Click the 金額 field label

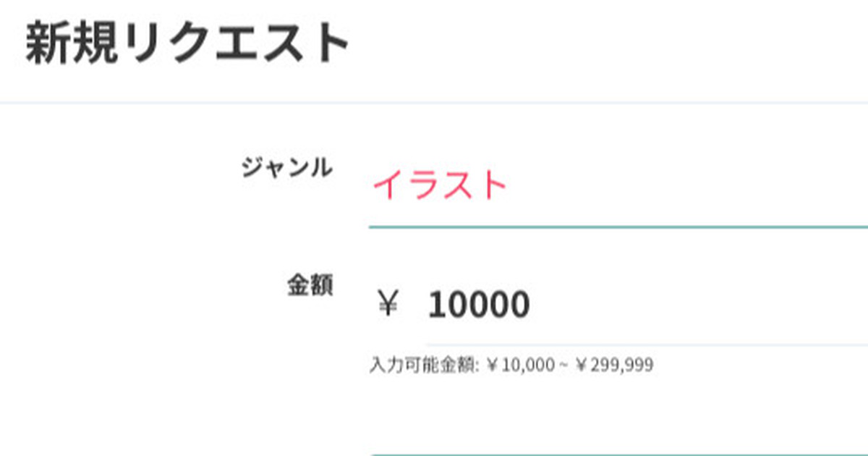click(x=310, y=286)
